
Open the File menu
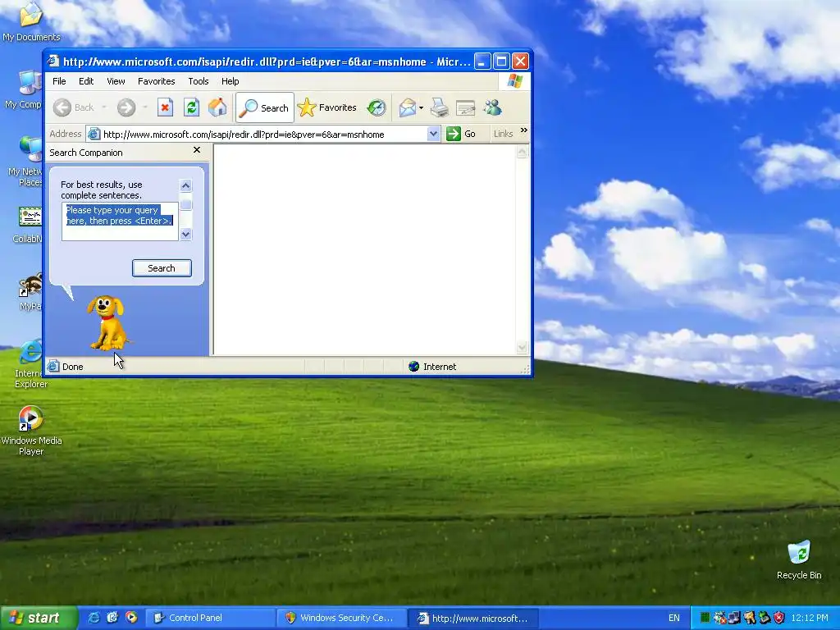(59, 81)
